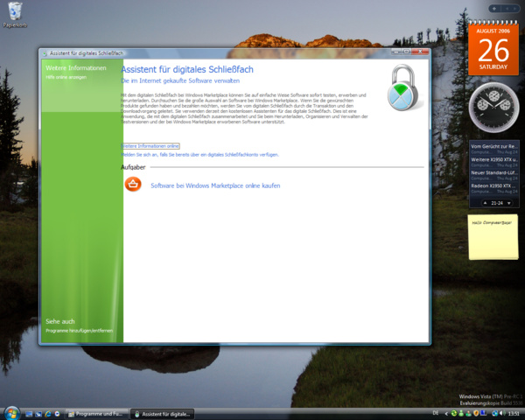
Task: Click the Weitere Informationen sidebar heading
Action: click(75, 68)
